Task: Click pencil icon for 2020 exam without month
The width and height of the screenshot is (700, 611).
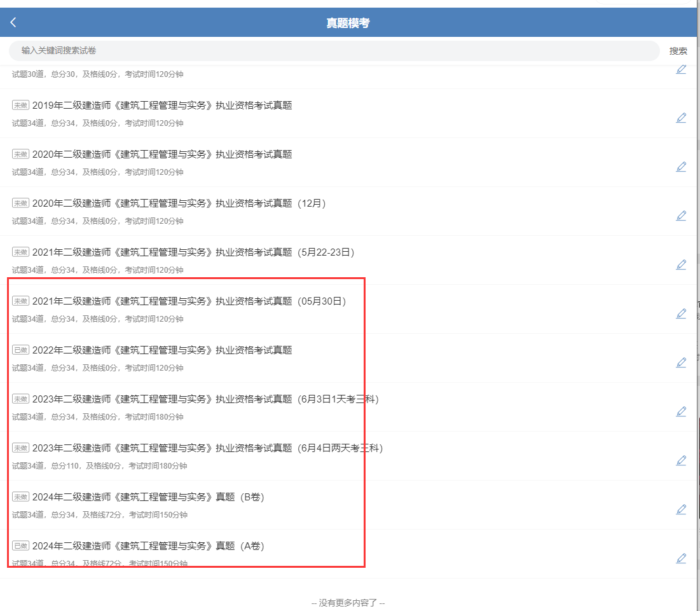Action: pos(681,167)
